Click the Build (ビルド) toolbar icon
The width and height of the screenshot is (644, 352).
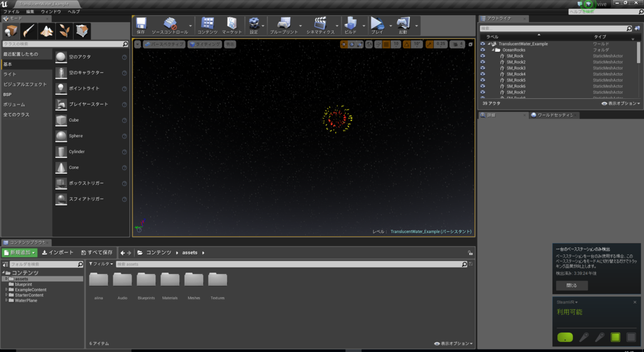(350, 25)
